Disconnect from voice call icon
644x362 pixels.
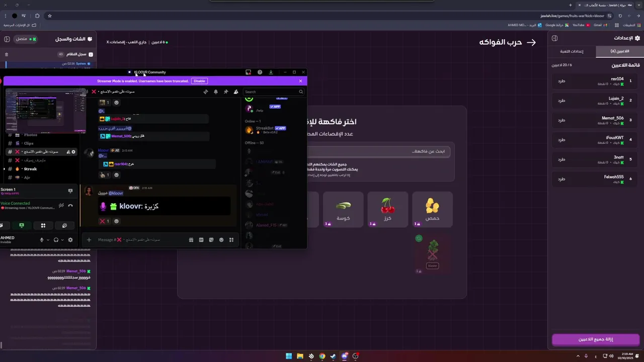[x=70, y=205]
